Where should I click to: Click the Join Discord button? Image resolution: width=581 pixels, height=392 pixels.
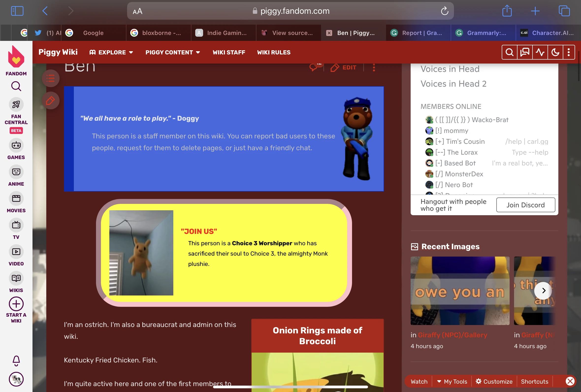click(525, 205)
